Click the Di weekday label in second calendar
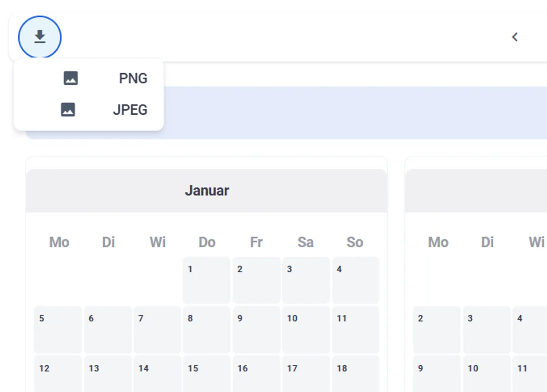 pyautogui.click(x=487, y=242)
